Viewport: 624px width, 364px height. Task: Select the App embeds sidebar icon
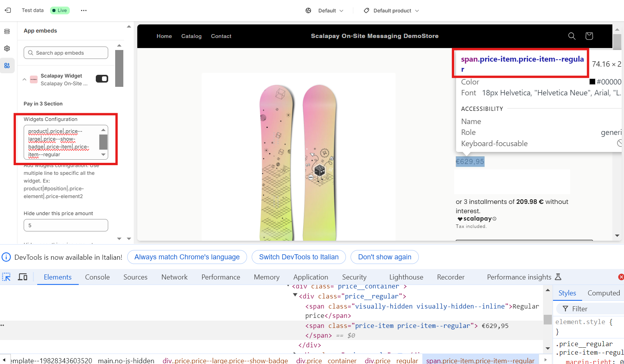(x=7, y=66)
